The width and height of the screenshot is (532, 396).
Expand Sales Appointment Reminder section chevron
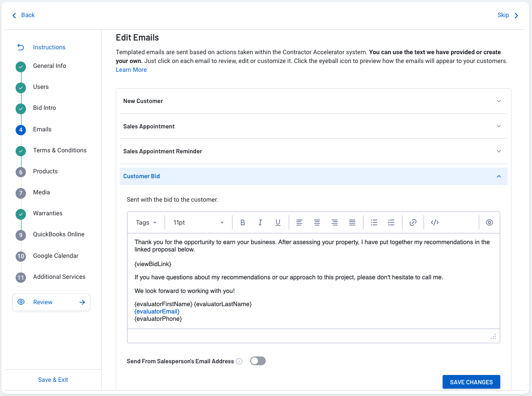pos(499,151)
